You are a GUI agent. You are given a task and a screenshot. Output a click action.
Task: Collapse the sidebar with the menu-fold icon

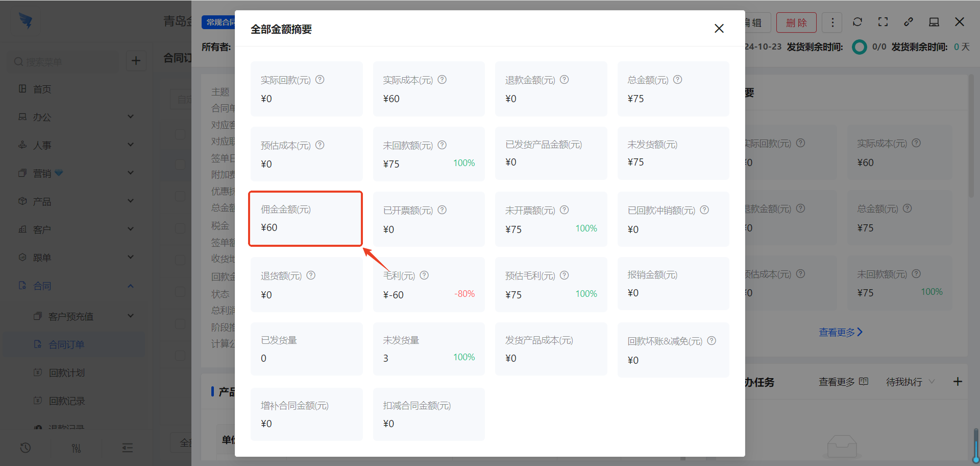(x=128, y=448)
